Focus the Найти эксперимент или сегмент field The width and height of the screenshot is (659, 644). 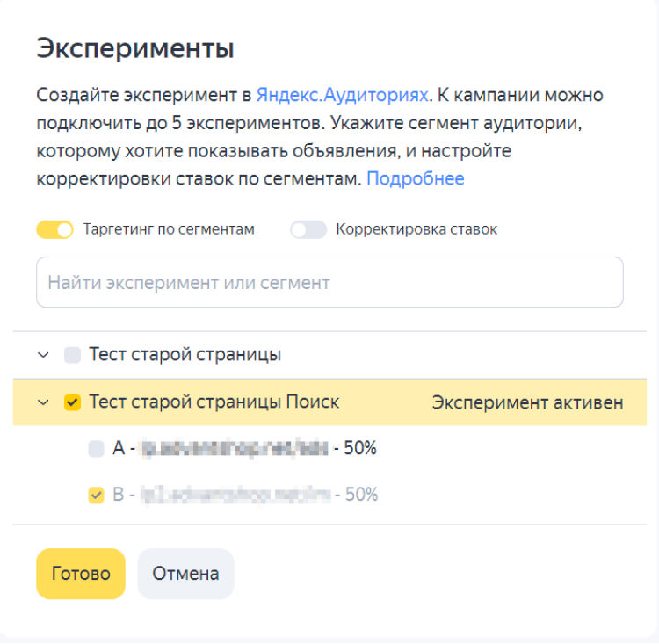[329, 283]
